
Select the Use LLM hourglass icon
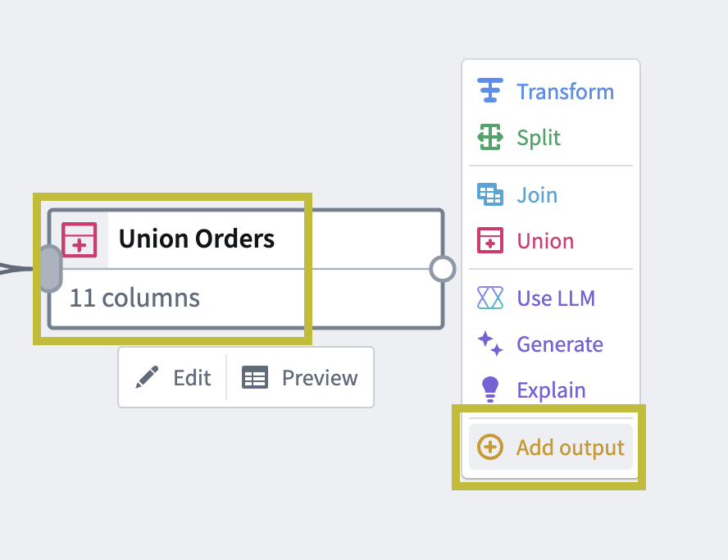pos(489,298)
